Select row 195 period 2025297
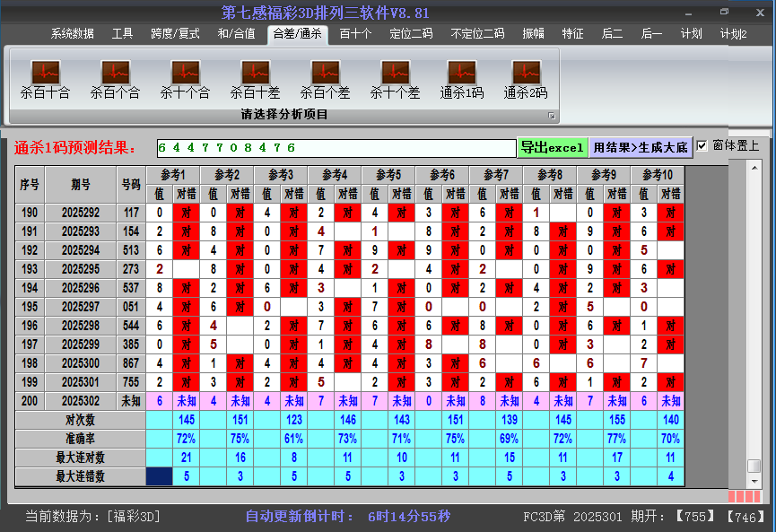The image size is (776, 532). click(81, 307)
